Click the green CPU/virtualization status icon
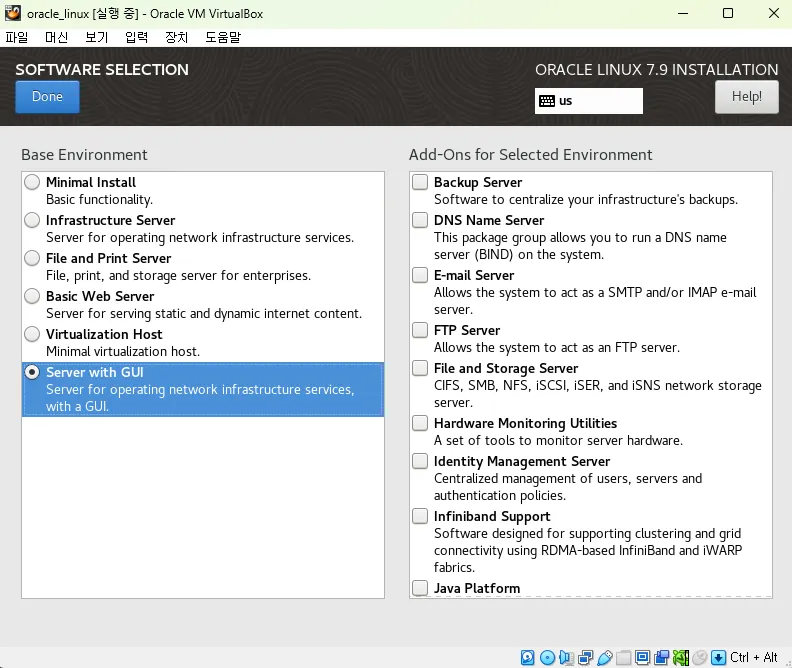 pos(680,657)
